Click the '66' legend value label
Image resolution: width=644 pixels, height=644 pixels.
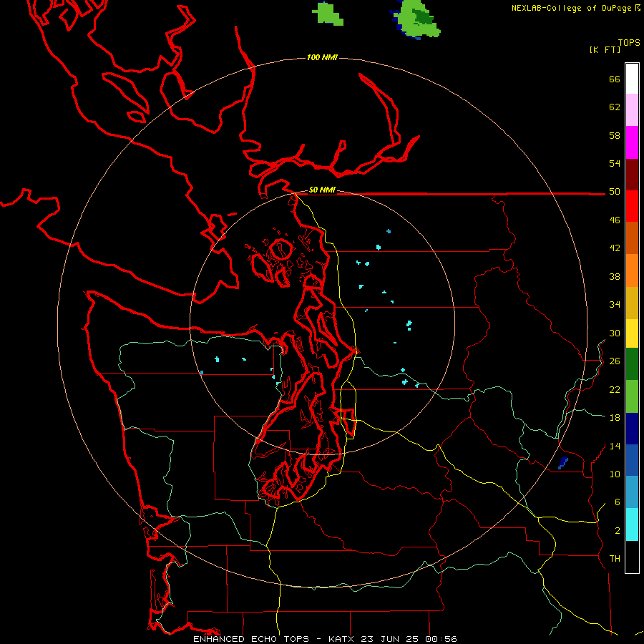click(x=615, y=79)
